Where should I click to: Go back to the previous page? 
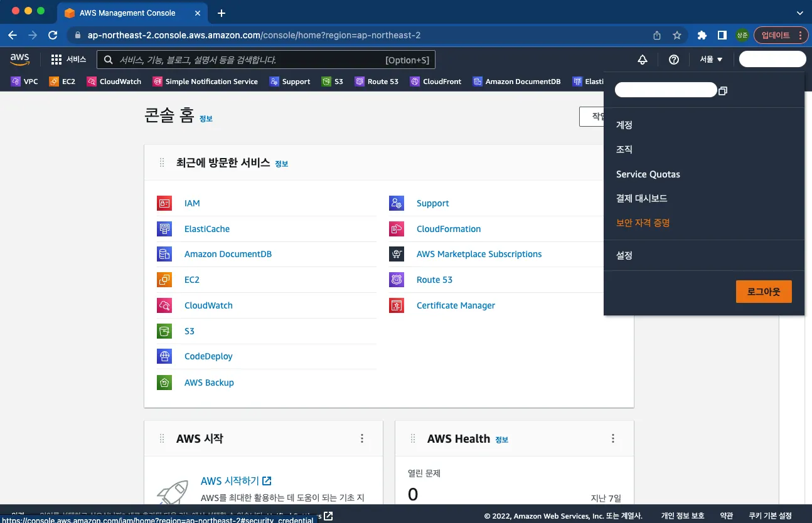[x=13, y=35]
